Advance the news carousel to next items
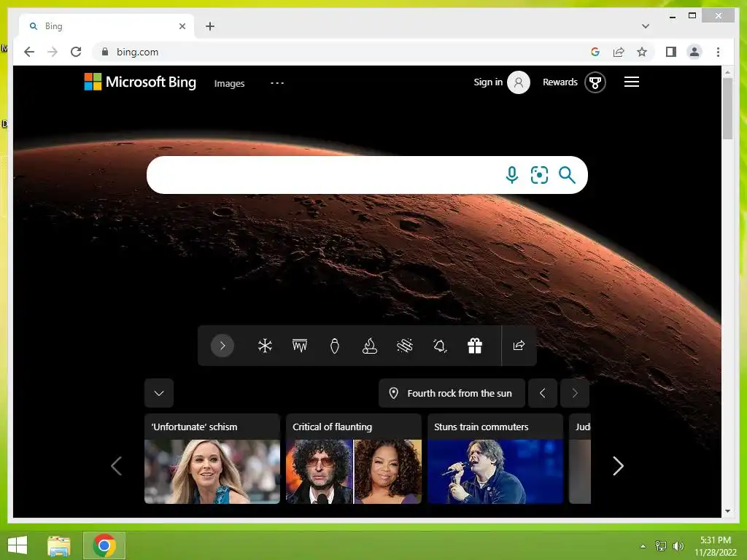Screen dimensions: 747x560 (618, 466)
